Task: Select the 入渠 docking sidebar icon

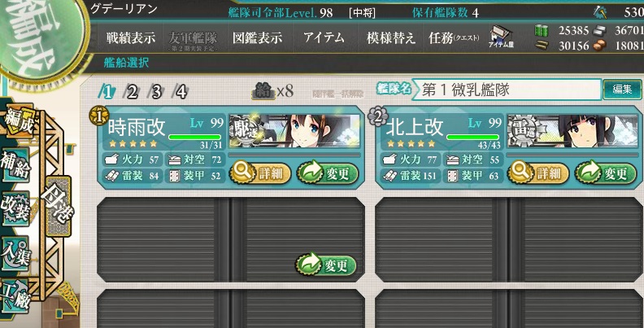Action: 15,253
